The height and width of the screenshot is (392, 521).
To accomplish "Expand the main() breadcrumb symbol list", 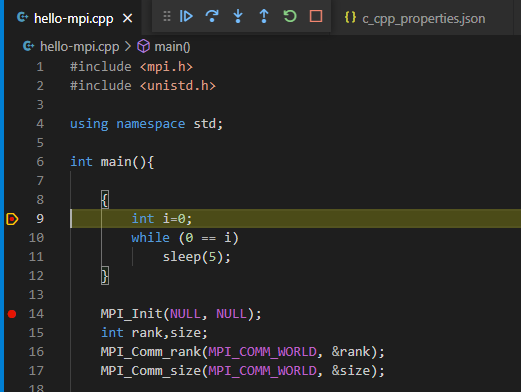I will pos(172,47).
